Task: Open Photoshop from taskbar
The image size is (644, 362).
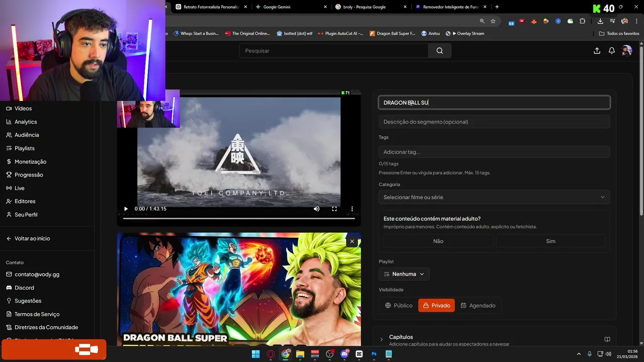Action: (374, 354)
